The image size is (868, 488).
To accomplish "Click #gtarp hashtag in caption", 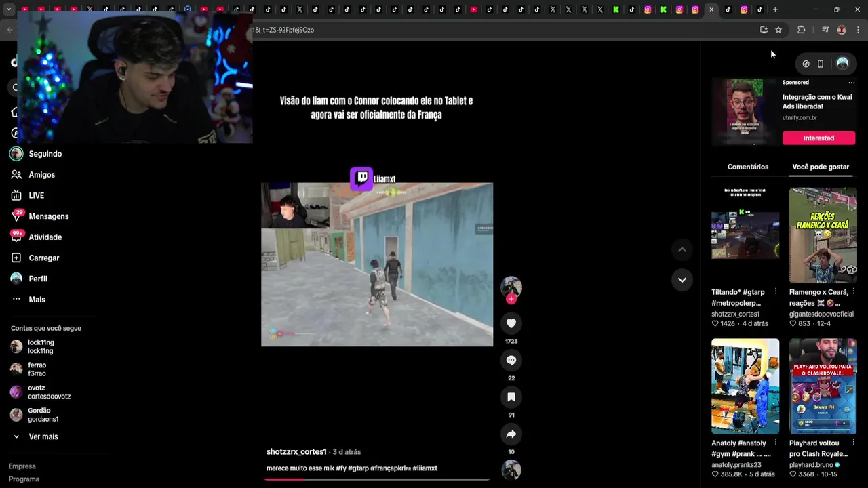I will tap(358, 468).
